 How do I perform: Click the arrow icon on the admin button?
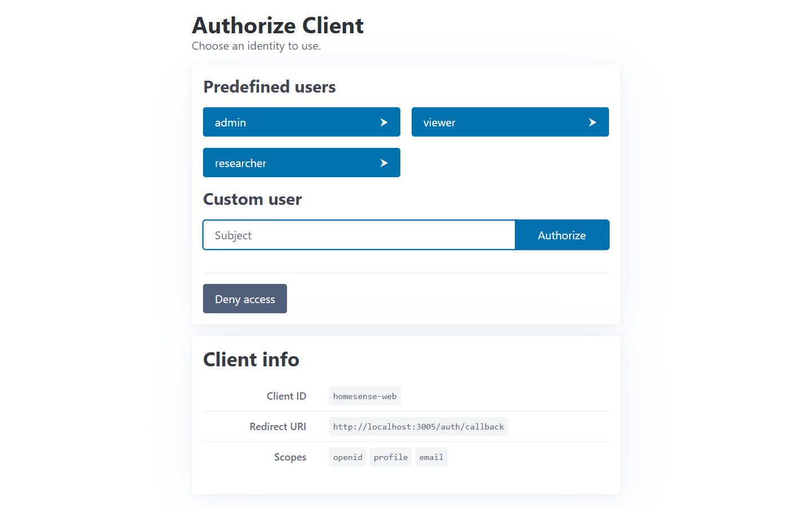coord(384,122)
